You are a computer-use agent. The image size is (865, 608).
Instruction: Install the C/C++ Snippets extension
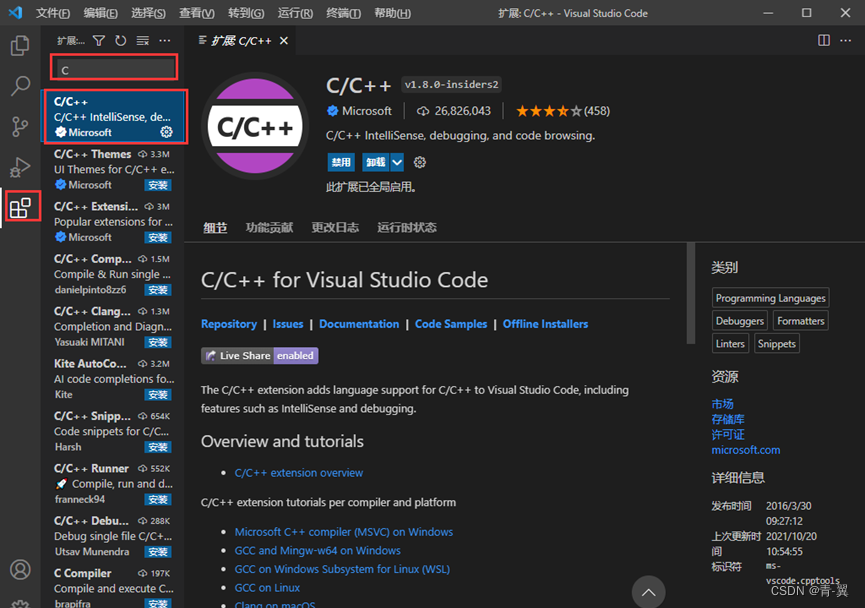158,447
